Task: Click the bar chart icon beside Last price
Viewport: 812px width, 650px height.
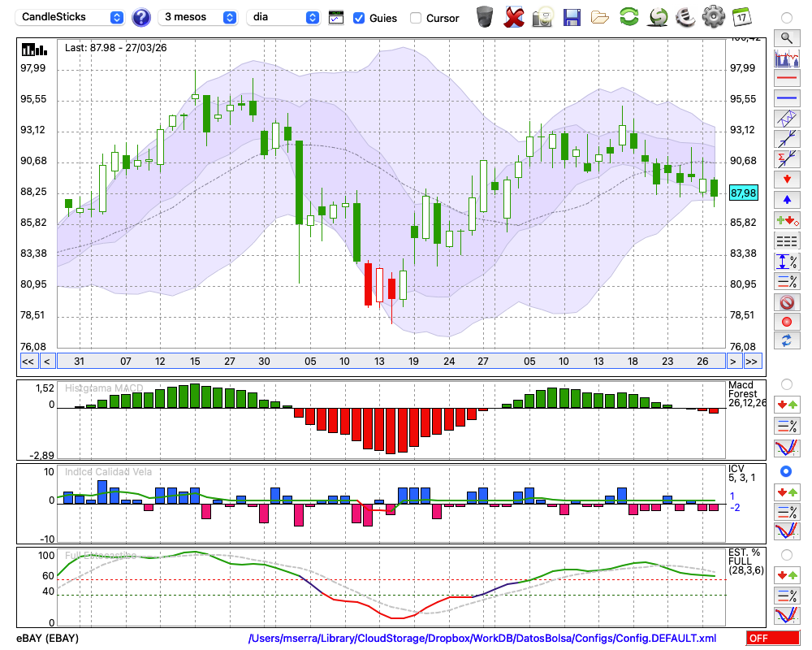Action: pyautogui.click(x=34, y=50)
